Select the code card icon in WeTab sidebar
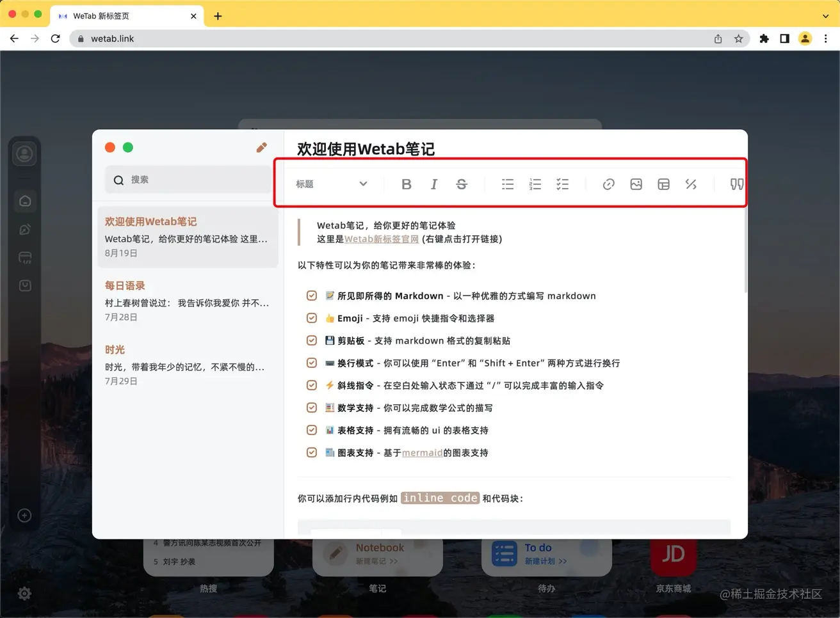This screenshot has height=618, width=840. tap(25, 258)
